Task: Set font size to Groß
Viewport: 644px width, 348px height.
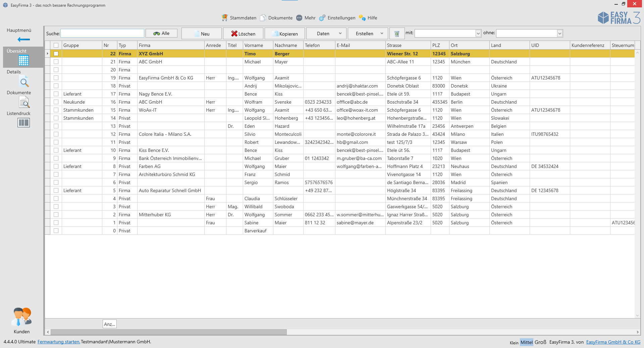Action: click(540, 342)
